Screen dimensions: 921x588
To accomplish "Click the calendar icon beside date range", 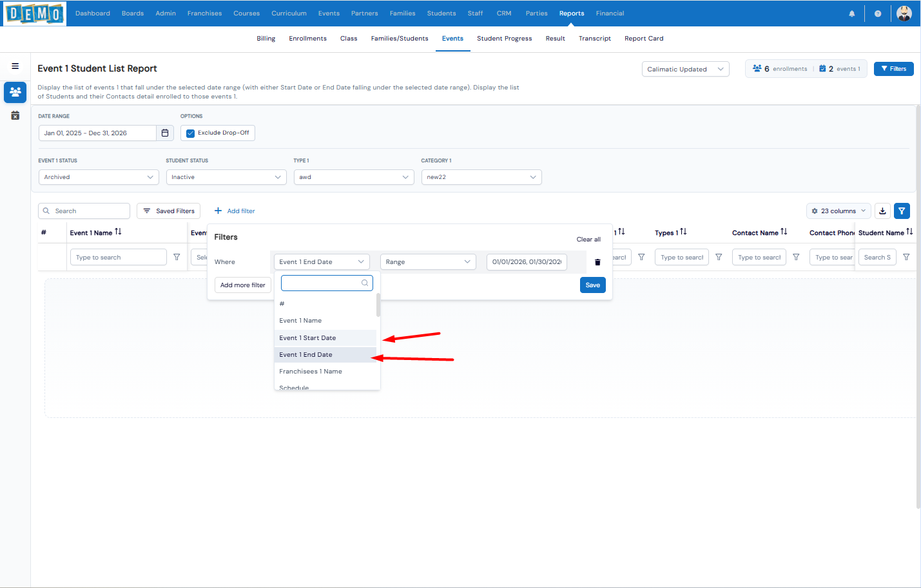I will [x=165, y=133].
